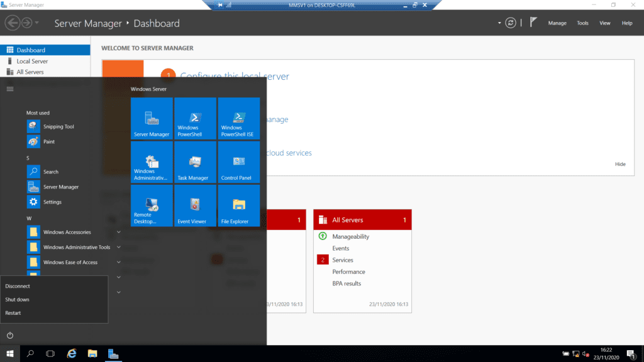Open the View menu
The width and height of the screenshot is (644, 362).
[604, 23]
